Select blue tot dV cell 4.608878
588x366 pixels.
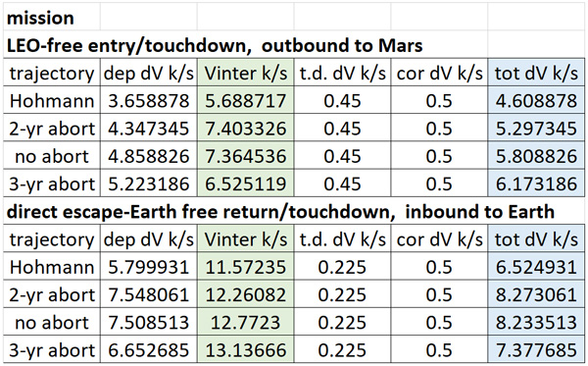536,100
